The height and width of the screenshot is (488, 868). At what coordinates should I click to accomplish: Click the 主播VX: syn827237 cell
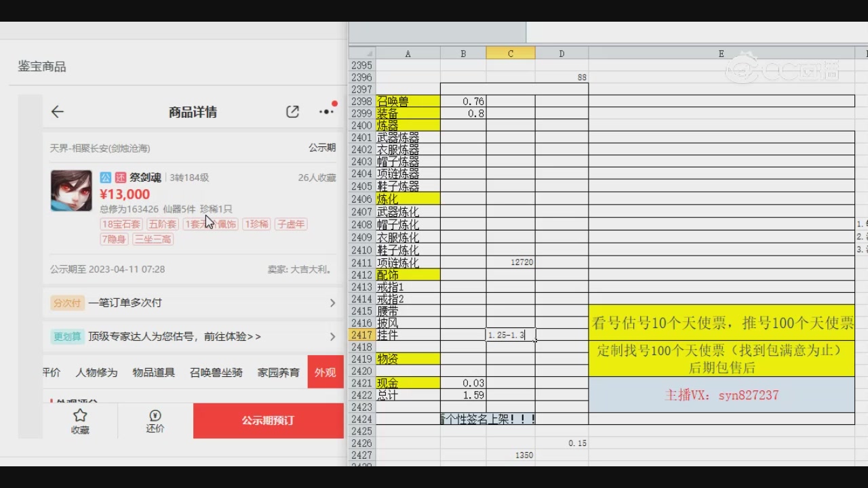pyautogui.click(x=722, y=395)
